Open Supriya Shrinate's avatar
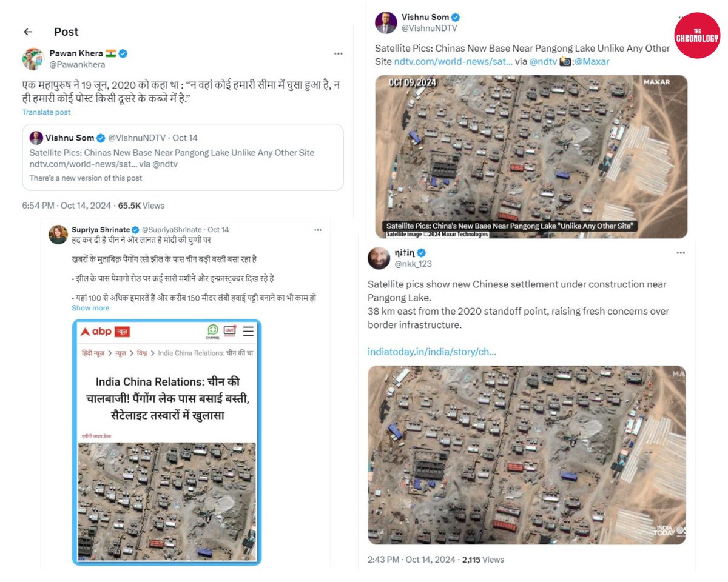 click(x=58, y=235)
